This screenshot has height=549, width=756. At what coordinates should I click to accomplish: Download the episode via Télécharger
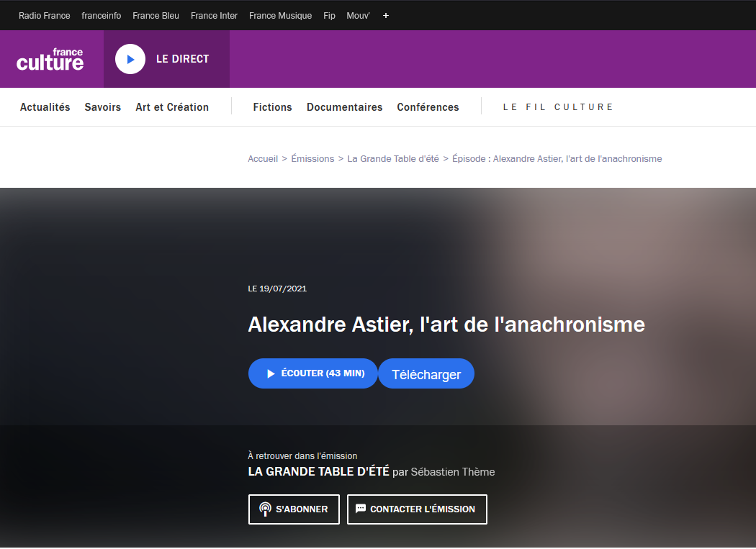[426, 373]
